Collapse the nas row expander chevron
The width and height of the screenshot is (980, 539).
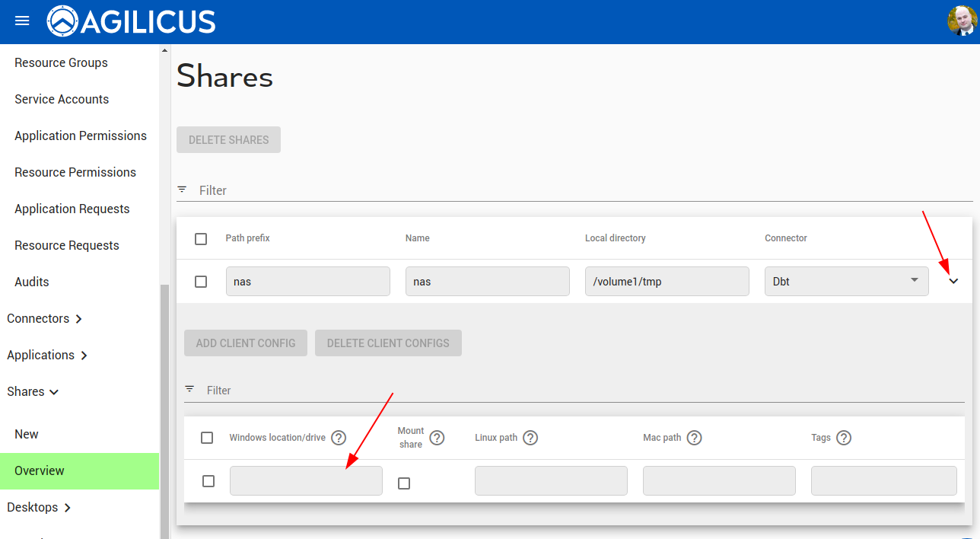coord(953,281)
